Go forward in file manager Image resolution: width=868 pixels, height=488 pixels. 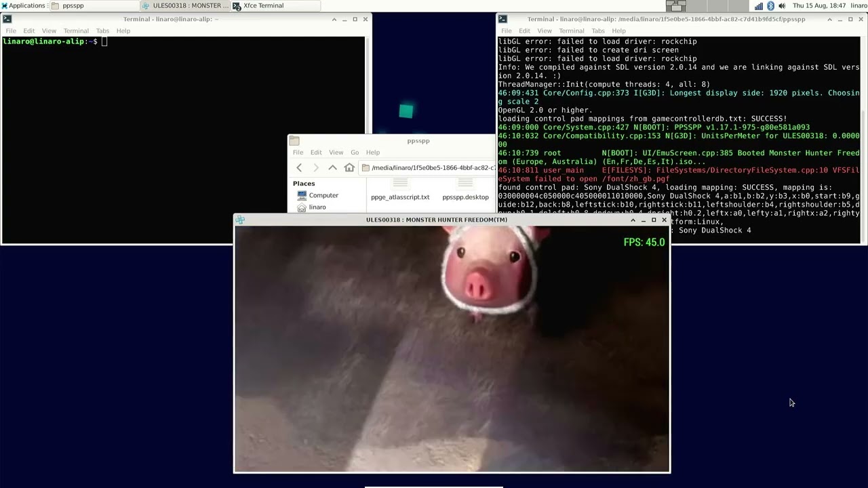pos(315,167)
